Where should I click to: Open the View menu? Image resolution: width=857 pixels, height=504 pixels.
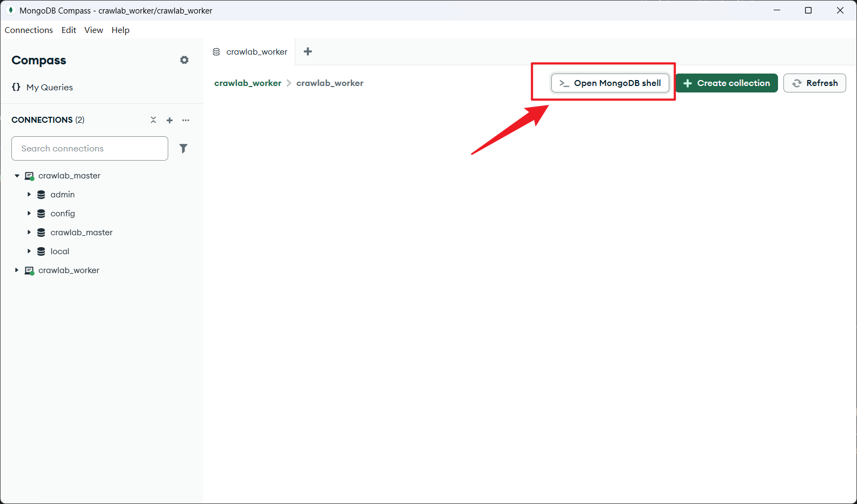tap(94, 30)
